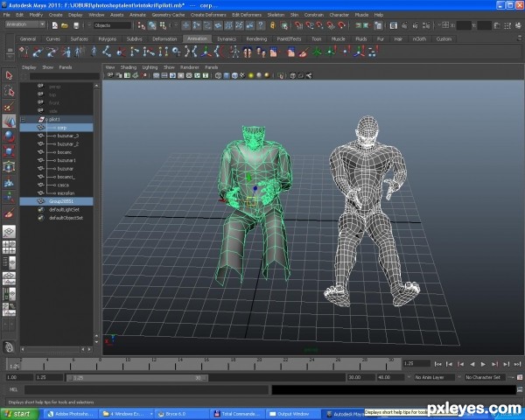Activate the Paint Selection tool
Screen dimensions: 525x420
click(9, 107)
